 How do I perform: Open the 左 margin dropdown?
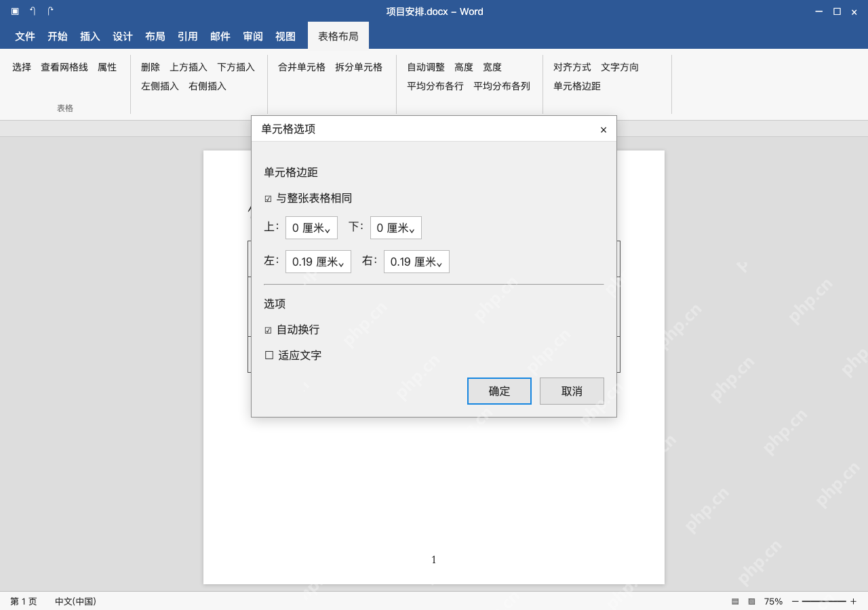(318, 262)
